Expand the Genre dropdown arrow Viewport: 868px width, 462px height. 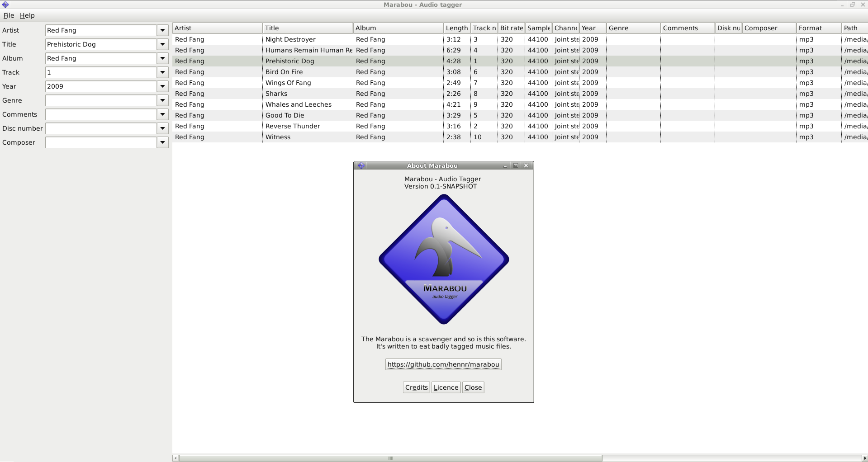coord(163,100)
